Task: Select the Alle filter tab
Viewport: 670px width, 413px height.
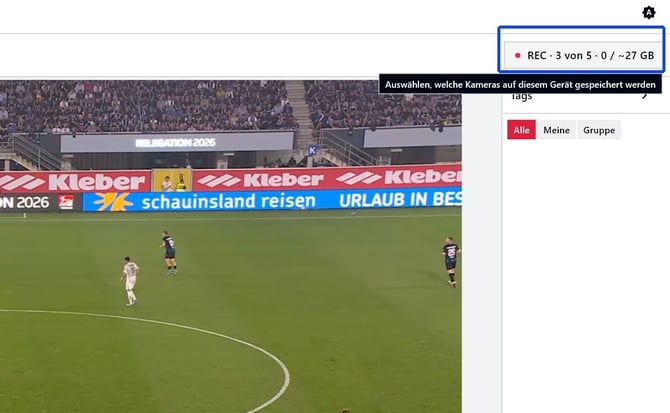Action: (x=521, y=130)
